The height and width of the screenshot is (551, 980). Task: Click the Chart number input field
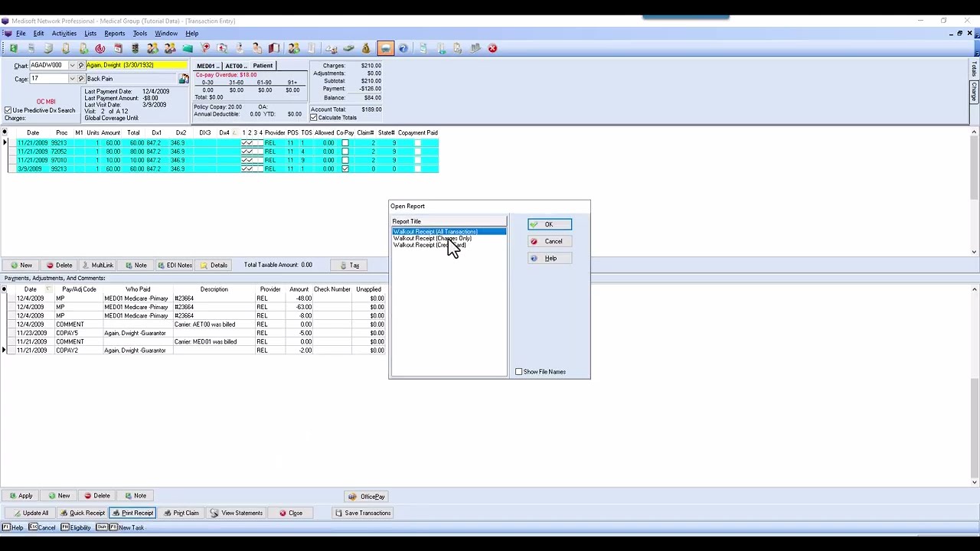pos(49,65)
